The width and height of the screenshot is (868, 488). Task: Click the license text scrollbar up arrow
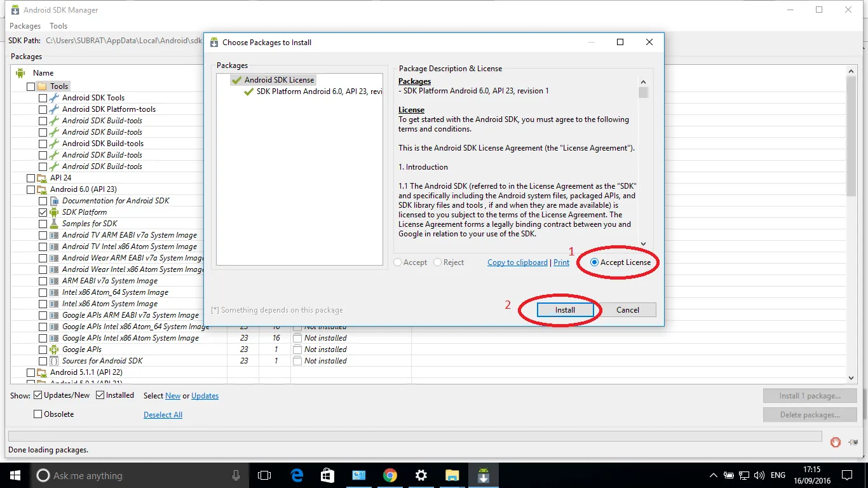click(x=643, y=82)
